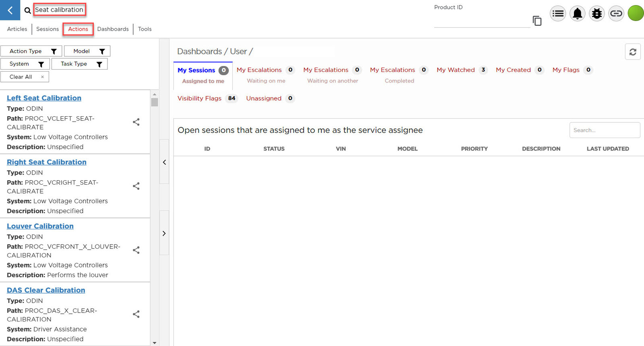Screen dimensions: 644x346
Task: Select the My Watched dashboard tab
Action: point(456,70)
